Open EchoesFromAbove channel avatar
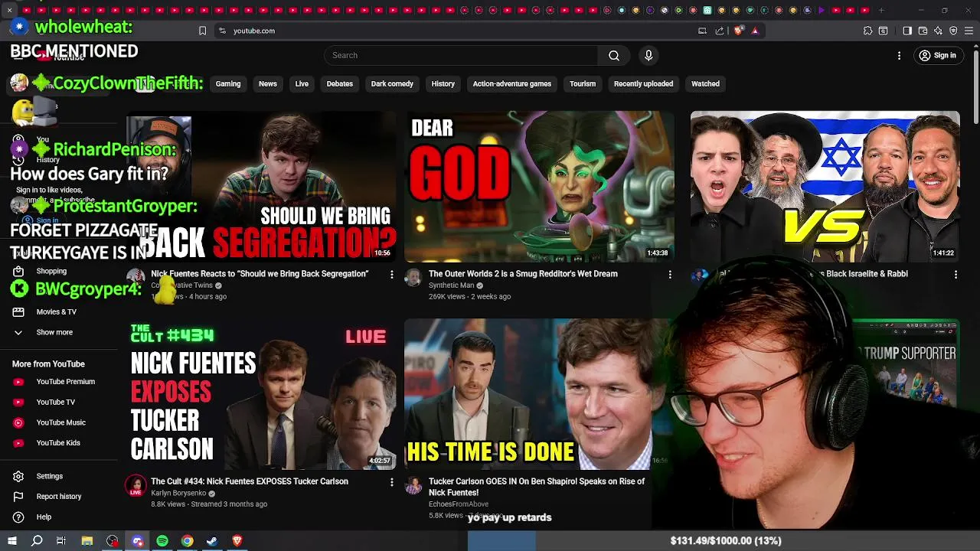This screenshot has width=980, height=551. tap(413, 485)
